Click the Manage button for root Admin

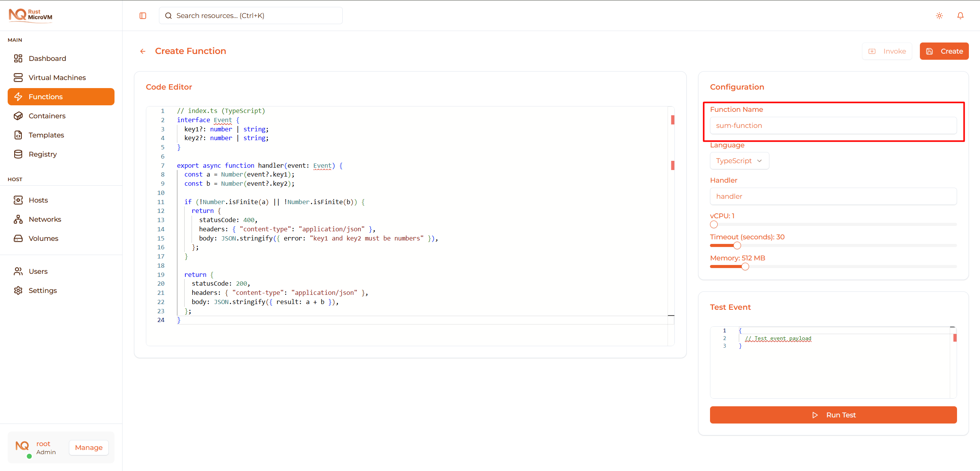(88, 447)
